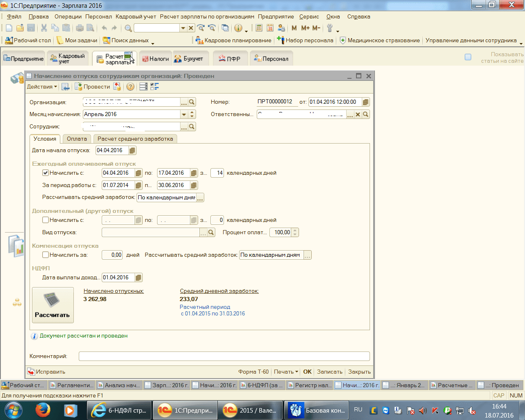Enable Компенсация отпуска Начислить за checkbox
This screenshot has height=420, width=525.
46,255
